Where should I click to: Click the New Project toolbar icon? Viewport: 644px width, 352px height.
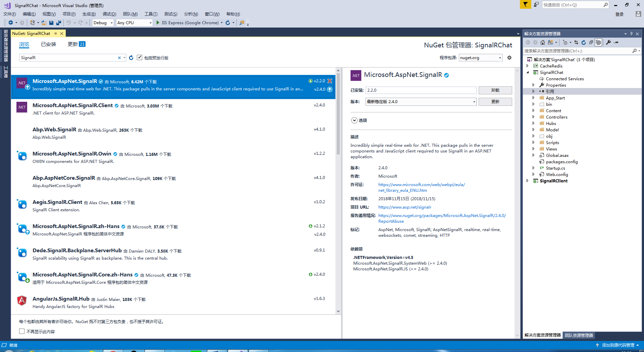[32, 23]
